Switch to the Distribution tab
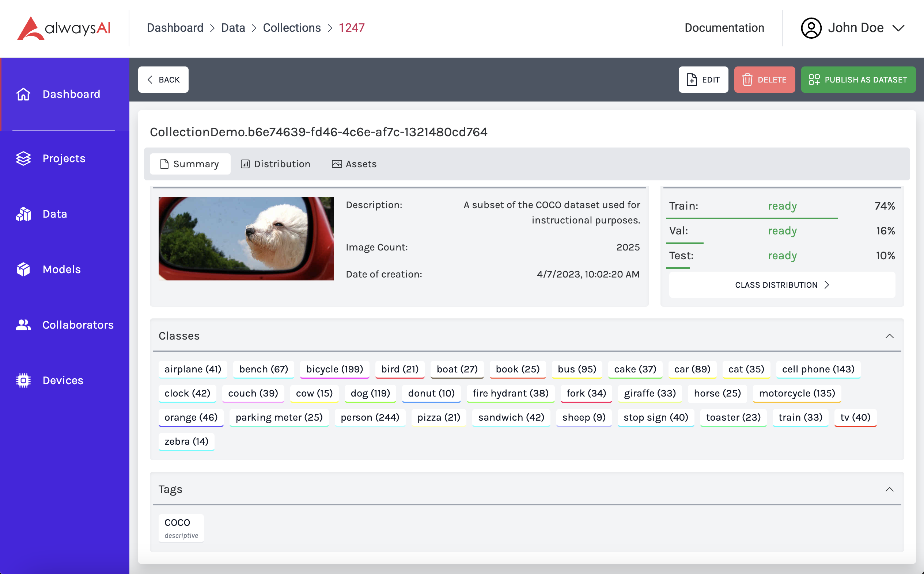Screen dimensions: 924x574 [276, 164]
